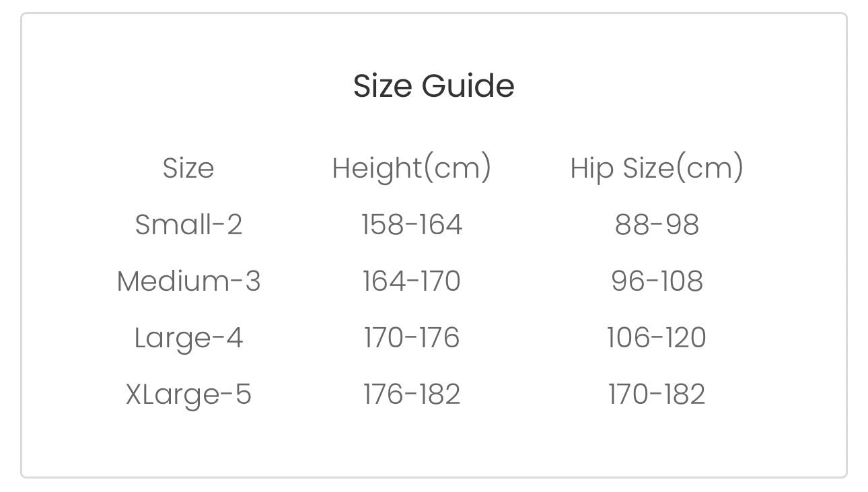This screenshot has height=492, width=868.
Task: Click the 158-164 height value
Action: click(x=411, y=224)
